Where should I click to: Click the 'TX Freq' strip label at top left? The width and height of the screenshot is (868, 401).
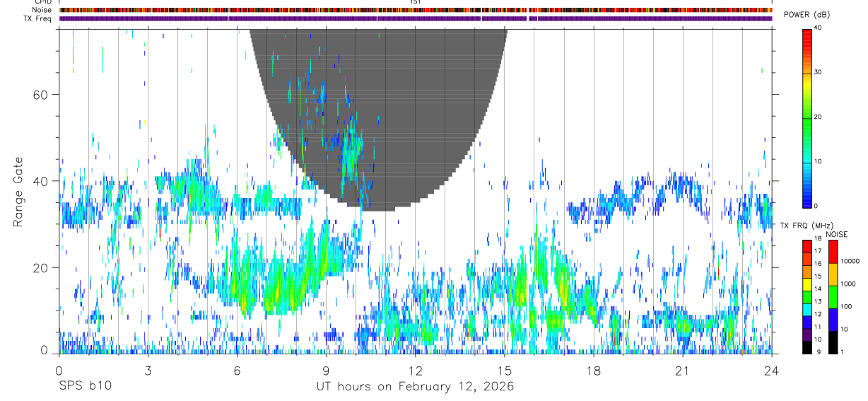38,18
